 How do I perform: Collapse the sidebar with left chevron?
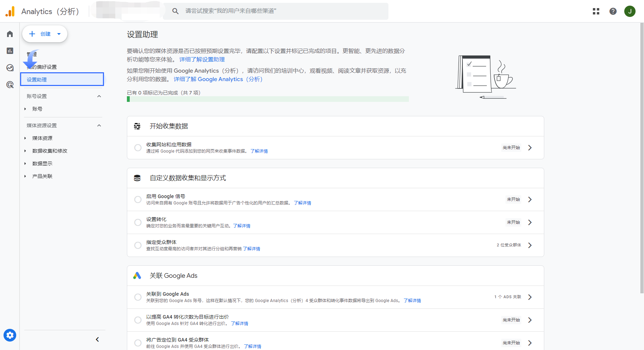(x=97, y=339)
